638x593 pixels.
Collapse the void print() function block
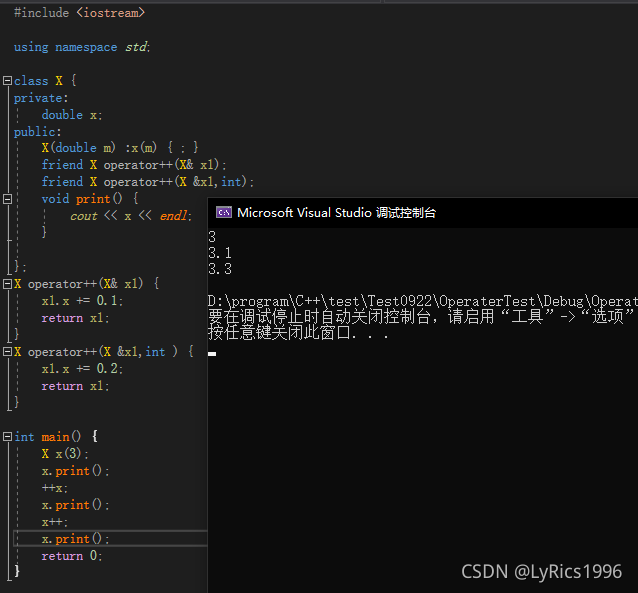tap(7, 199)
